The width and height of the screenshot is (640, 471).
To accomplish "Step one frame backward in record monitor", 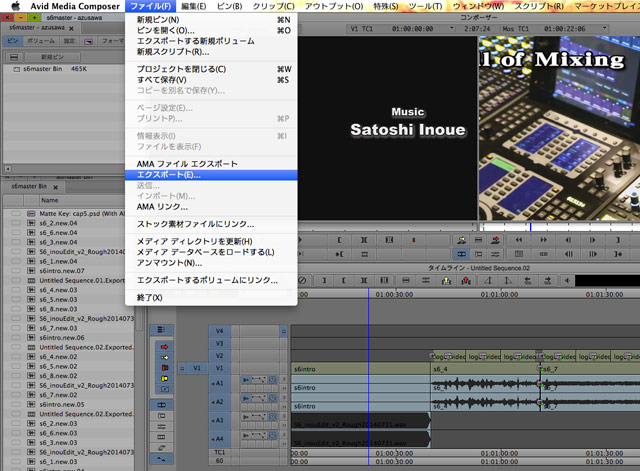I will click(x=568, y=240).
